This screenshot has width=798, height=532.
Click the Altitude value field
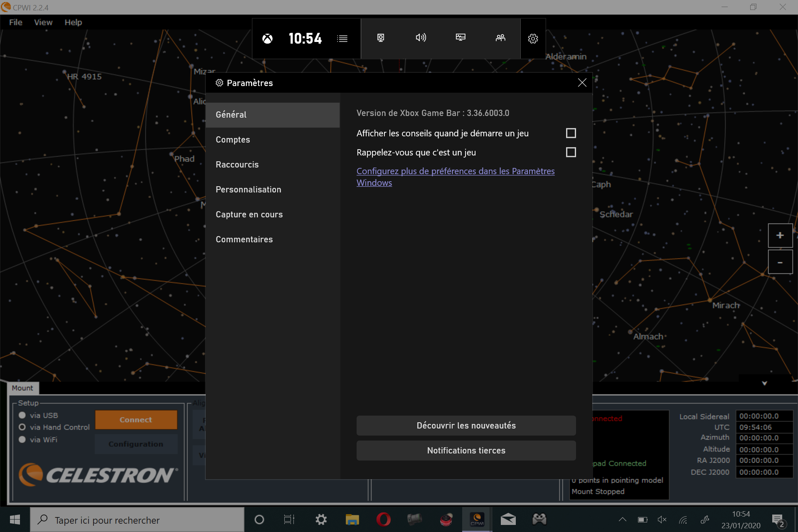(x=764, y=450)
